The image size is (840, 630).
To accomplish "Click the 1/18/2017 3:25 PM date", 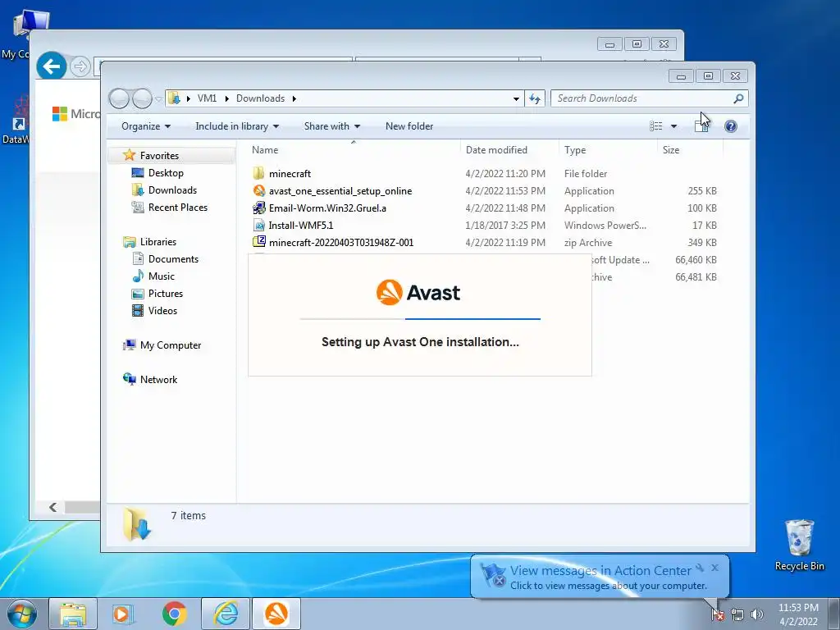I will [505, 225].
